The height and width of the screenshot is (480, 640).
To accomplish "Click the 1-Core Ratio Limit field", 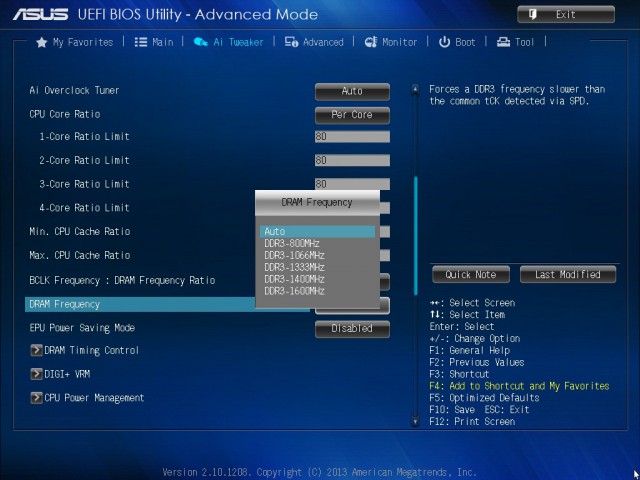I will tap(352, 136).
